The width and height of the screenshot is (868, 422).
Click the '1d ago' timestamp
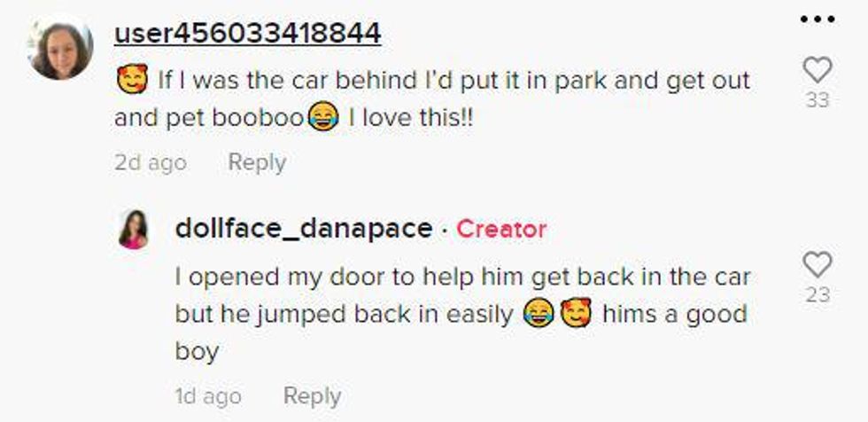[x=208, y=396]
